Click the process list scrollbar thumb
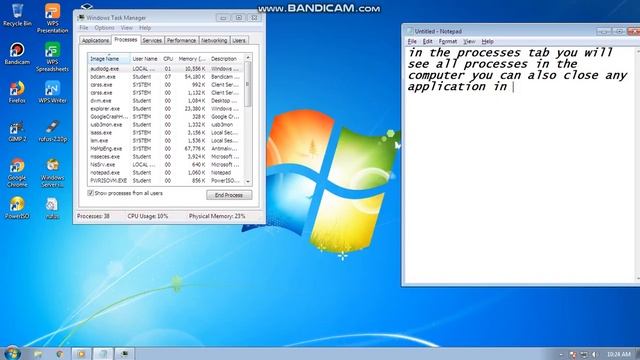This screenshot has height=360, width=640. tap(248, 84)
